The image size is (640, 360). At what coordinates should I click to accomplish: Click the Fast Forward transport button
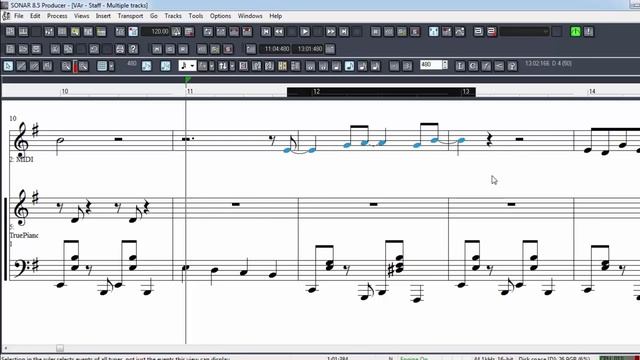[331, 31]
